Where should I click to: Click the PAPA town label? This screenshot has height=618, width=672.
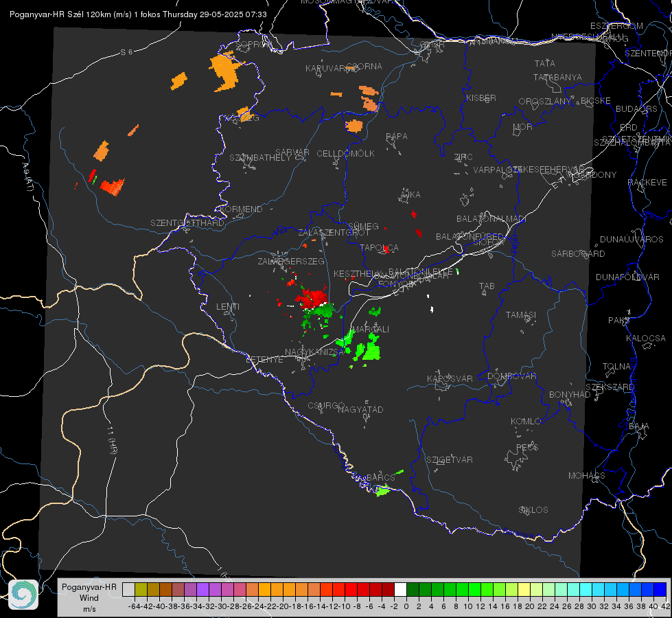(x=397, y=137)
